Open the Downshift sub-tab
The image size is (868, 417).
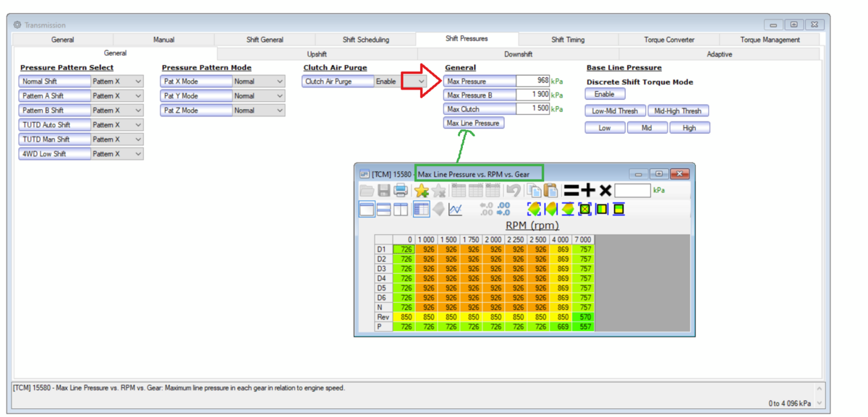(518, 54)
